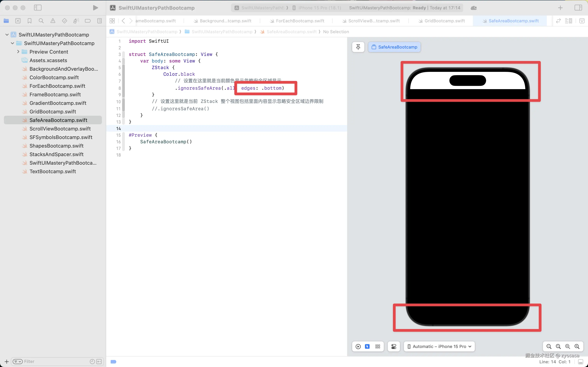The image size is (588, 367).
Task: Switch to Live preview mode
Action: pos(358,346)
